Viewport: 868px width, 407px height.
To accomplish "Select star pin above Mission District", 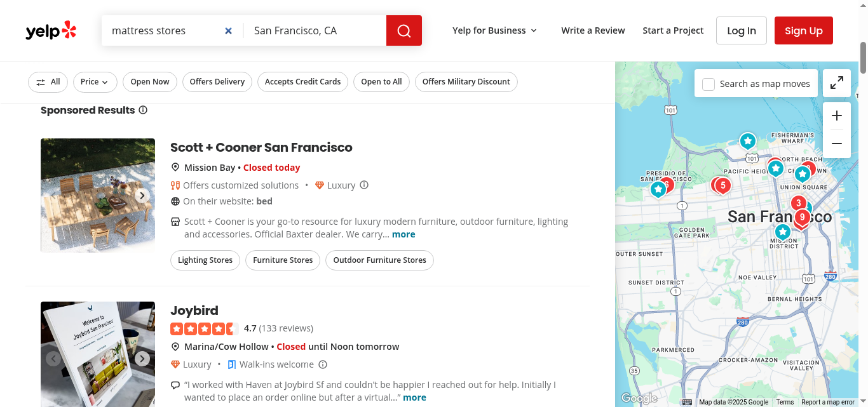I will coord(783,232).
